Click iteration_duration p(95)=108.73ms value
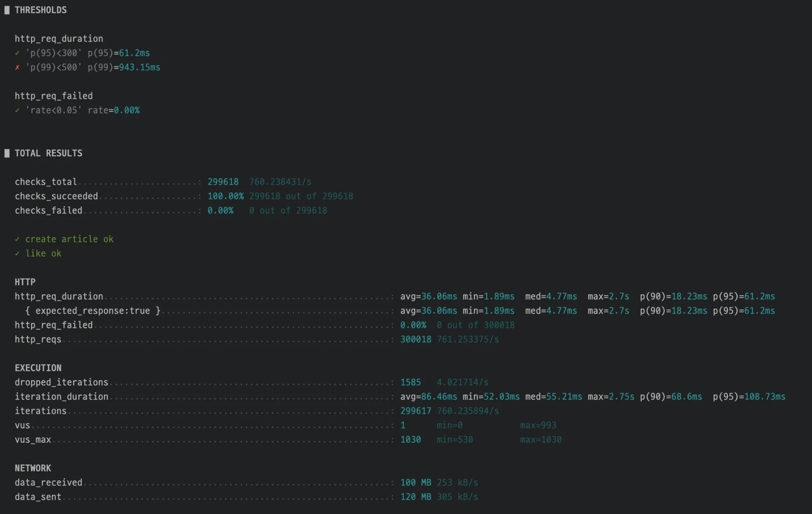This screenshot has height=514, width=812. [765, 397]
